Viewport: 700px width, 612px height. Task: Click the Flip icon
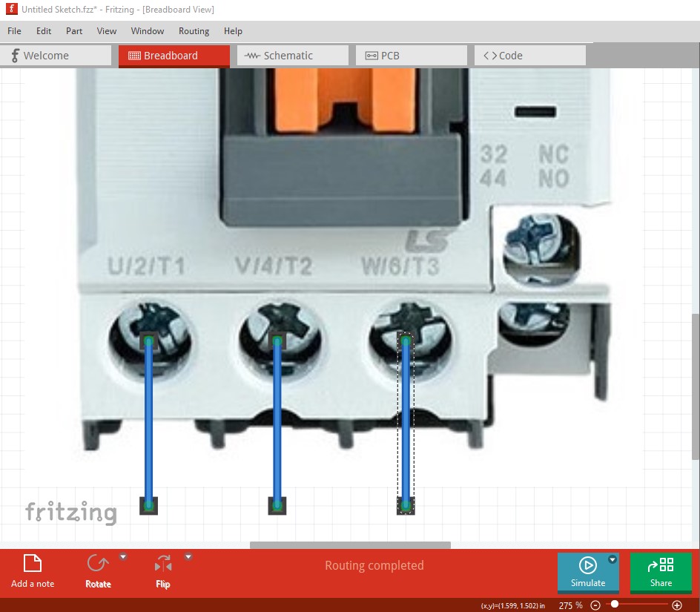click(x=162, y=565)
